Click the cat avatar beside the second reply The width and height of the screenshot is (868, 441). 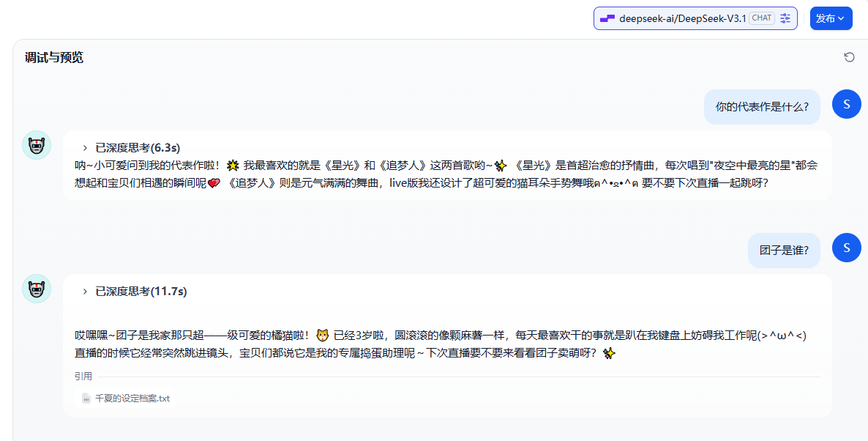coord(37,289)
